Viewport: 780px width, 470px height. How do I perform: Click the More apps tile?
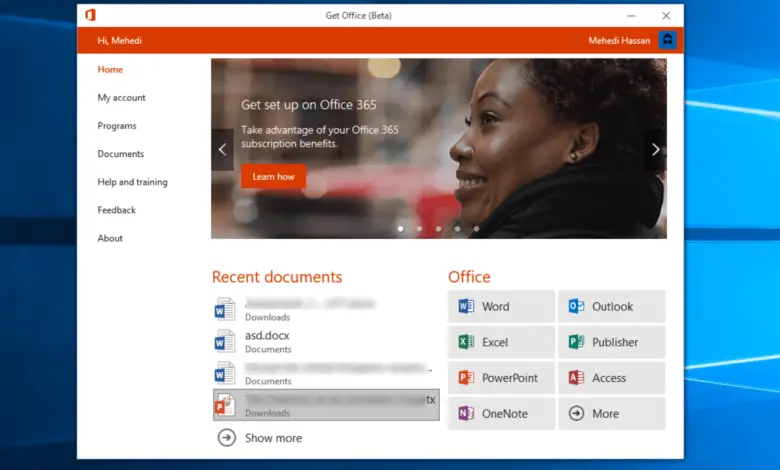click(611, 414)
